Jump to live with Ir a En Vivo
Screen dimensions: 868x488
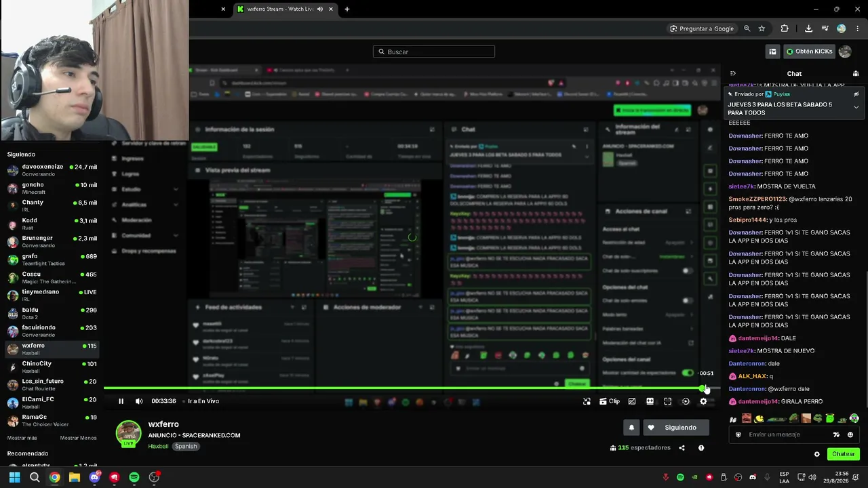tap(203, 401)
